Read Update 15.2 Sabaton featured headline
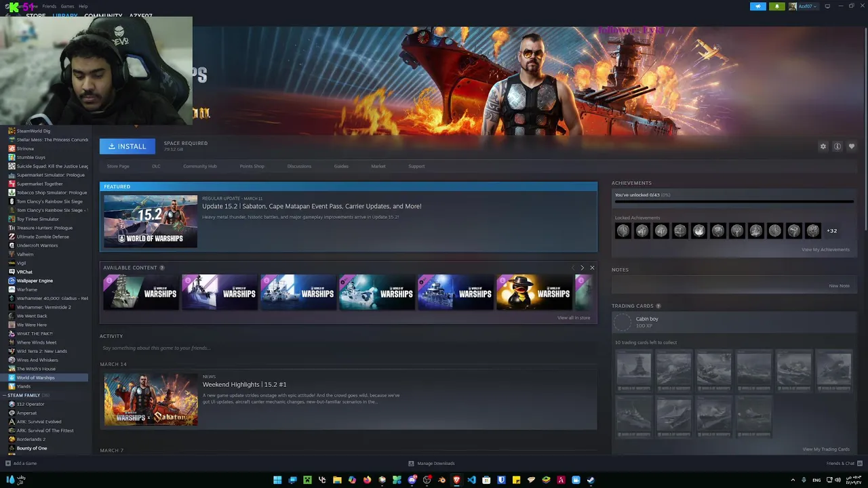The image size is (868, 488). pyautogui.click(x=312, y=206)
